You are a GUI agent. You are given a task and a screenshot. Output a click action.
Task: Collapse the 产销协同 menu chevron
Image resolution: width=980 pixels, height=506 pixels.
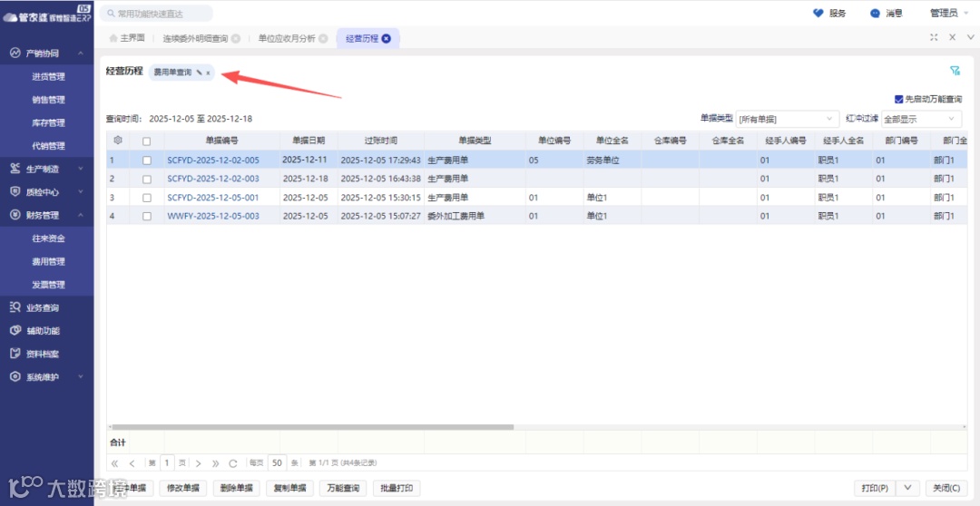coord(81,54)
